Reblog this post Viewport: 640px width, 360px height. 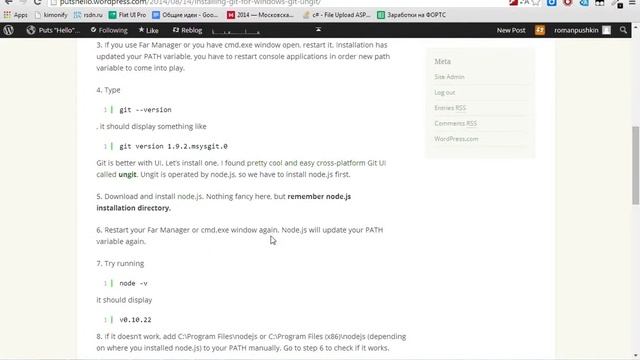point(187,30)
